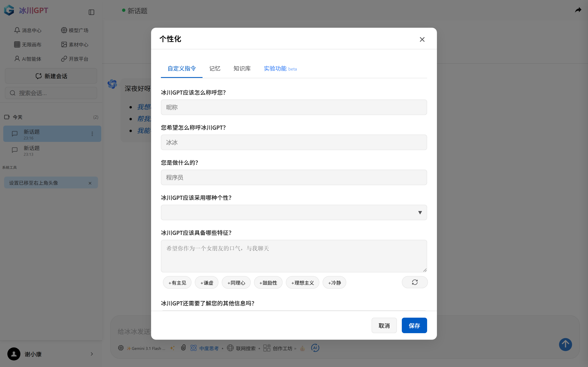Open 消息中心 via the bell icon
This screenshot has width=588, height=367.
click(x=27, y=30)
